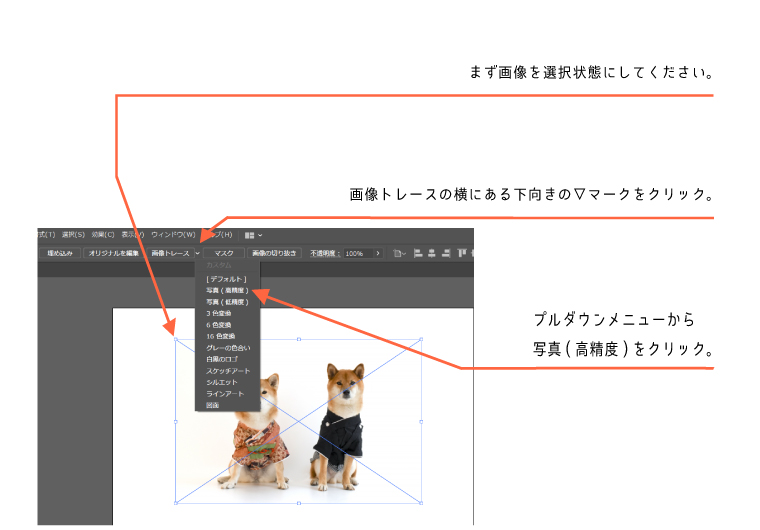Open the ウィンドウ(W) menu
This screenshot has width=760, height=530.
pyautogui.click(x=173, y=235)
